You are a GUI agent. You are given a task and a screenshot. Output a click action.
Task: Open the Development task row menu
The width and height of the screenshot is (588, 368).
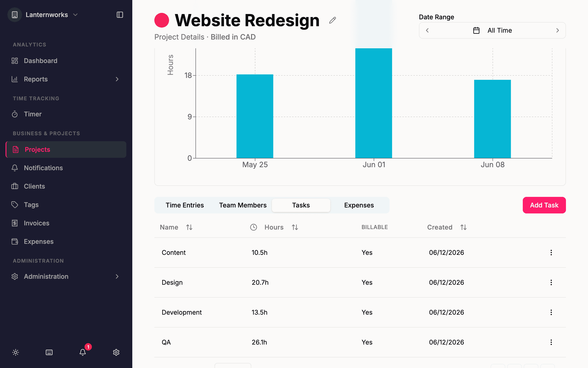pyautogui.click(x=551, y=312)
